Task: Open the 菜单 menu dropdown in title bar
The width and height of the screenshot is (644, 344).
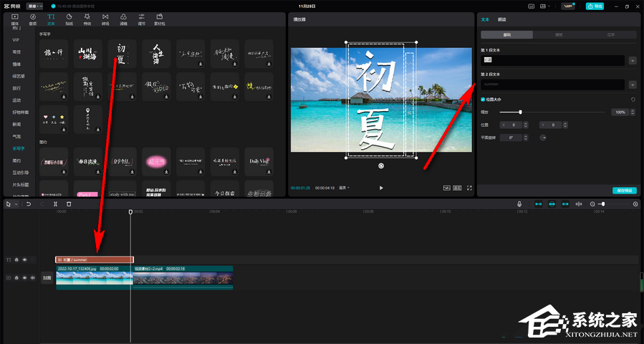Action: 35,6
